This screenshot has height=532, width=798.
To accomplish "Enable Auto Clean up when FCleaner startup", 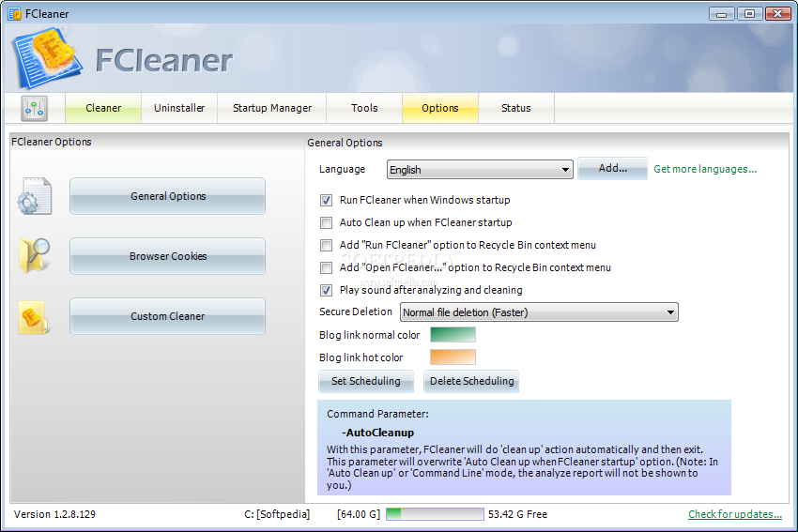I will point(326,222).
